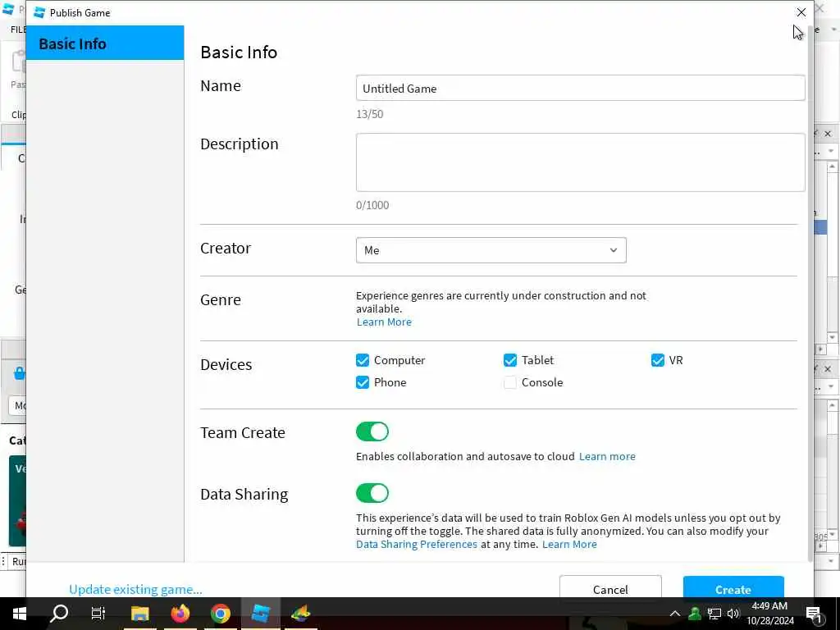The image size is (840, 630).
Task: Open the Creator dropdown
Action: (491, 250)
